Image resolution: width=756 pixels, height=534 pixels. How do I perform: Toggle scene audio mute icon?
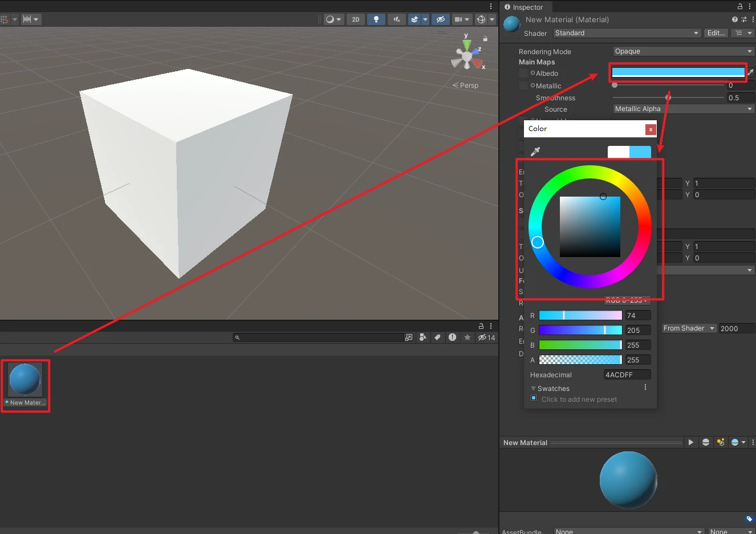pos(396,19)
